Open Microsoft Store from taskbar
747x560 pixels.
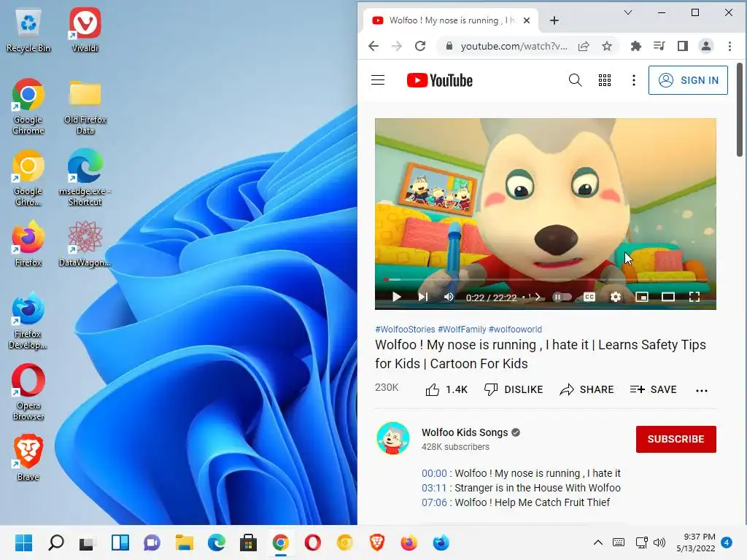248,542
